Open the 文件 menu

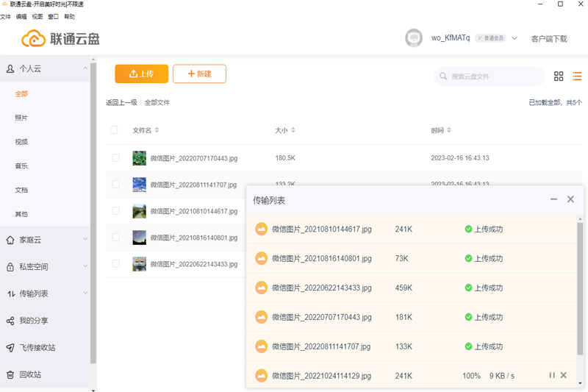6,16
